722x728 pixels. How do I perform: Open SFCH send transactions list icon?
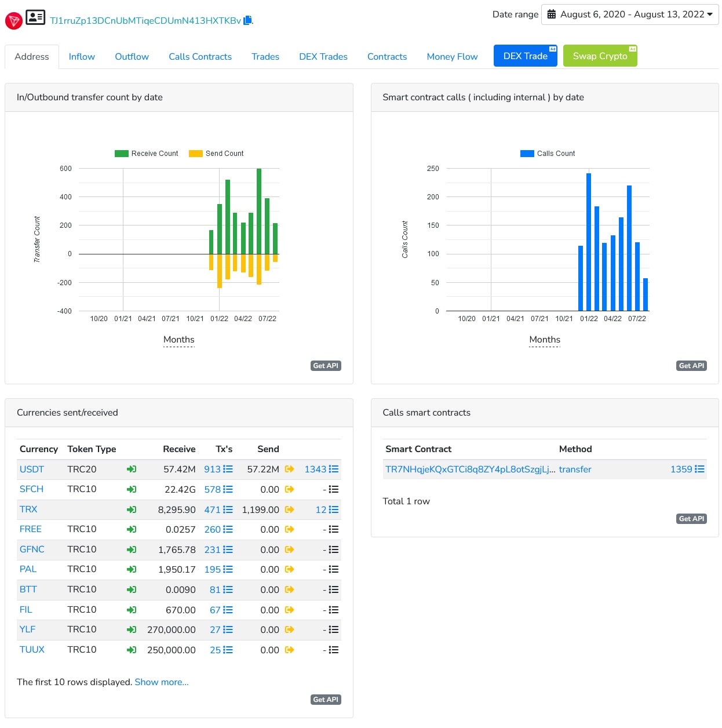click(333, 489)
